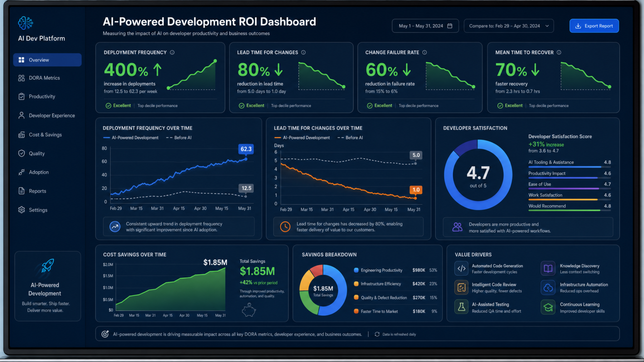This screenshot has width=644, height=362.
Task: Click the +31% increase satisfaction text
Action: point(546,145)
